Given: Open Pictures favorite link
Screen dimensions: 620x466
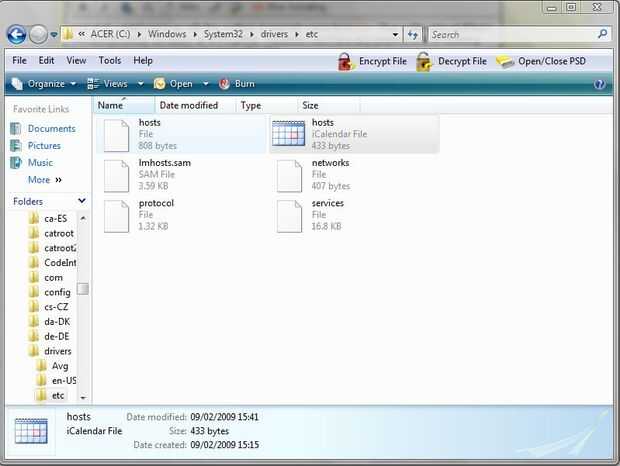Looking at the screenshot, I should click(36, 145).
